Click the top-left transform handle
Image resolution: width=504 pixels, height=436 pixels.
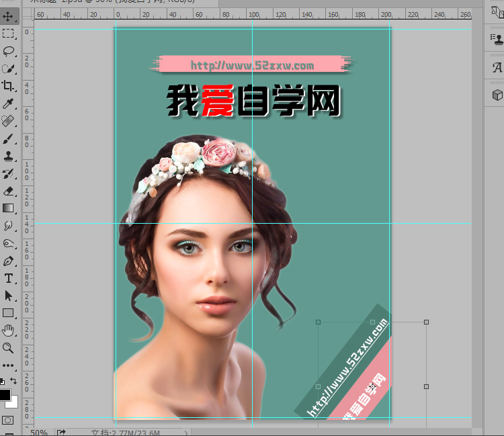319,322
